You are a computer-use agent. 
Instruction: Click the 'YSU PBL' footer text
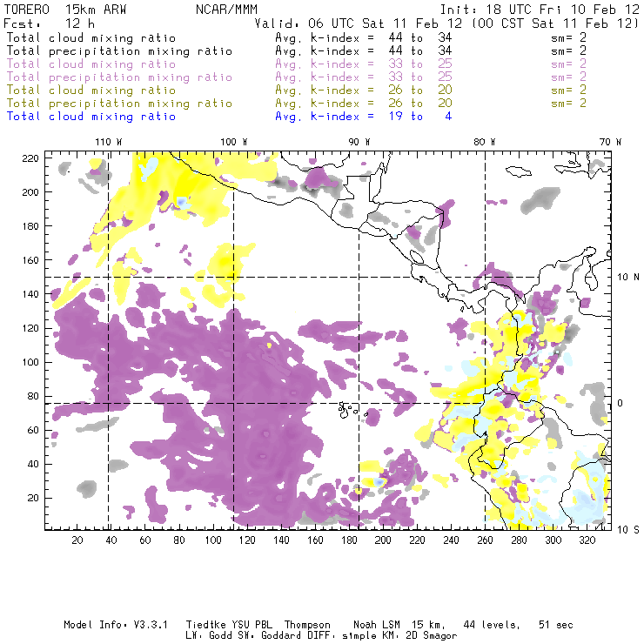(252, 625)
